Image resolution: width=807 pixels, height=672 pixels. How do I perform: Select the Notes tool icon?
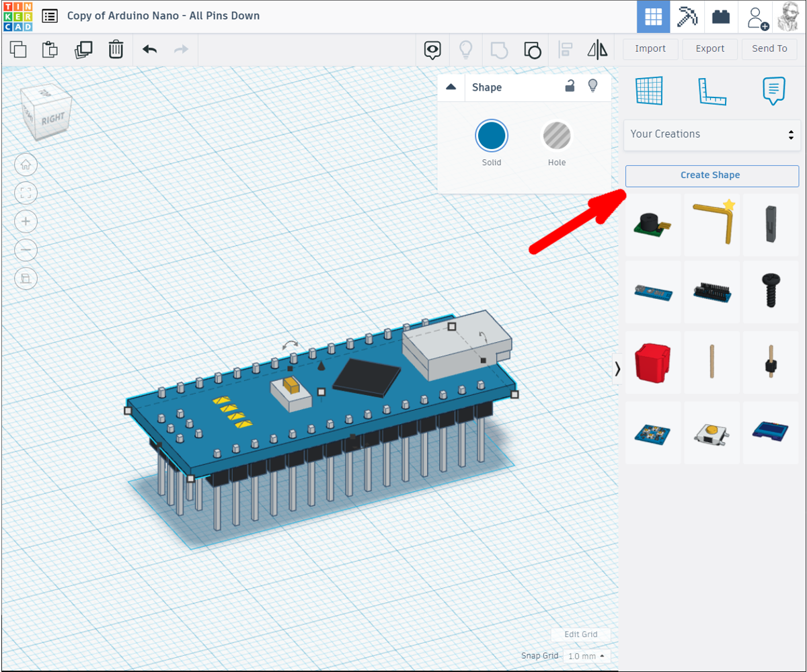tap(774, 91)
